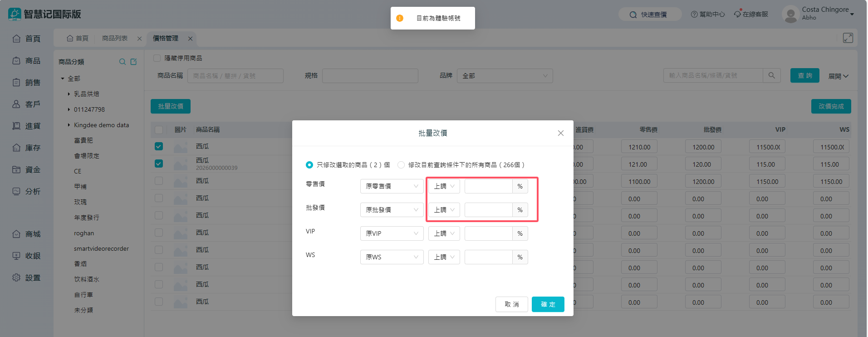Open the 原零售價 dropdown
Image resolution: width=868 pixels, height=337 pixels.
pos(392,186)
